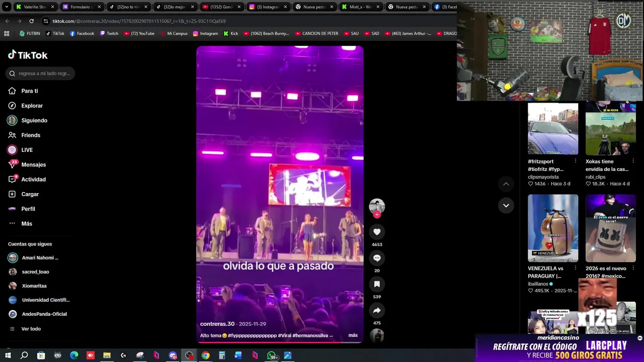Open options for #fritzsport video

[x=576, y=161]
